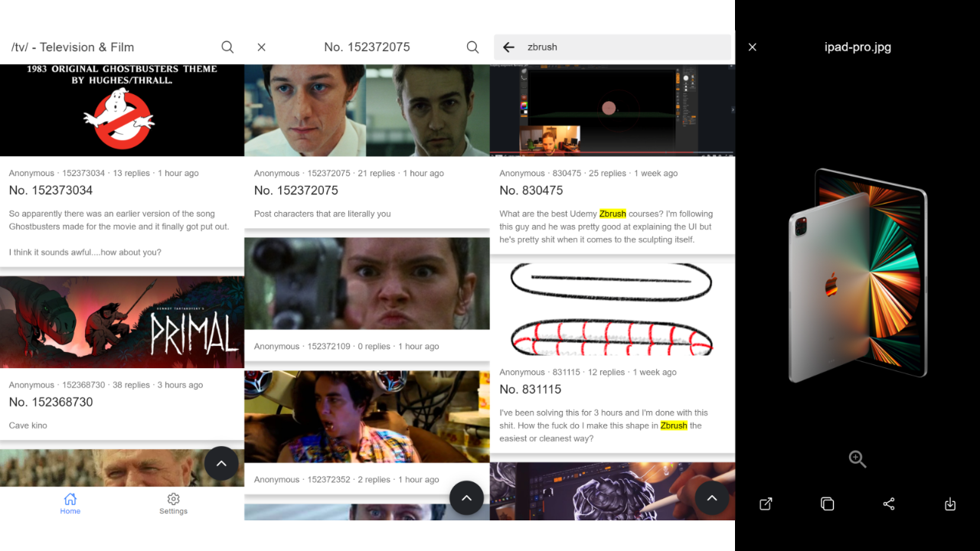Screen dimensions: 980x551
Task: View image of post 152372352
Action: [x=367, y=417]
